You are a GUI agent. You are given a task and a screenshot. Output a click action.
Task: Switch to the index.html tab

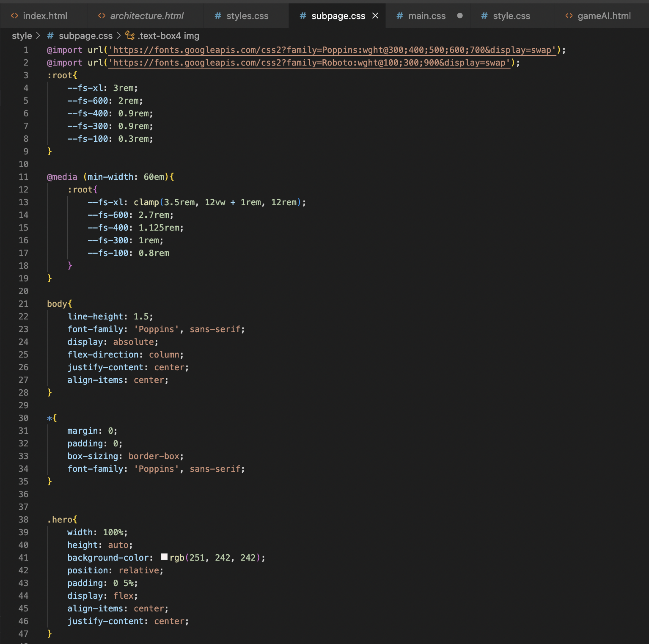coord(44,16)
